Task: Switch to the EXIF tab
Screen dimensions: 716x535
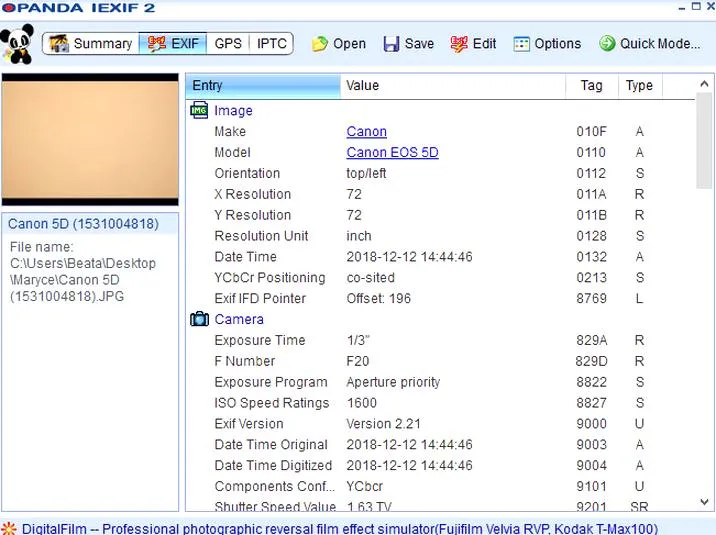Action: tap(173, 43)
